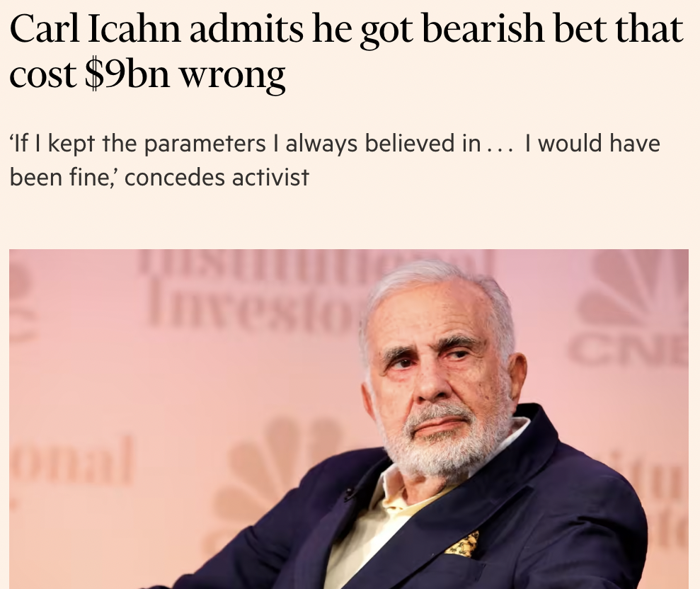The width and height of the screenshot is (700, 589).
Task: Click the word 'wrong' ending the headline
Action: click(x=233, y=74)
